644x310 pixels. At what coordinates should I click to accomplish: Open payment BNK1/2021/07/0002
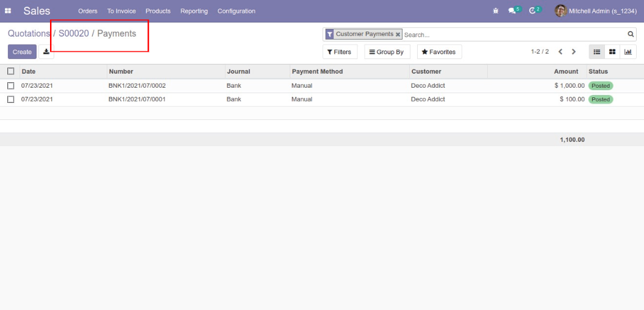(x=137, y=86)
